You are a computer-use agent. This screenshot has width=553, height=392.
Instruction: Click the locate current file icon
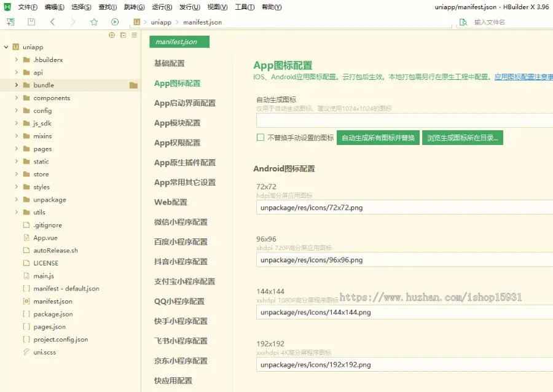tap(112, 35)
